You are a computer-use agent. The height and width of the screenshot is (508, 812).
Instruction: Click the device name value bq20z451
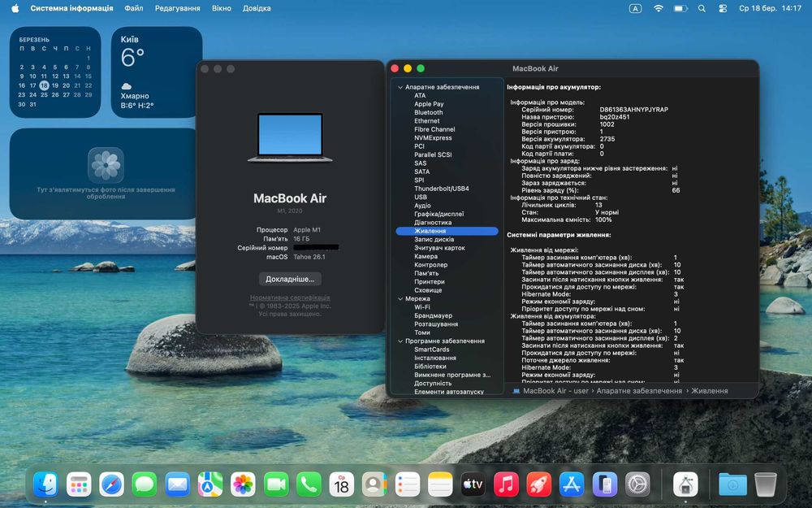[615, 117]
